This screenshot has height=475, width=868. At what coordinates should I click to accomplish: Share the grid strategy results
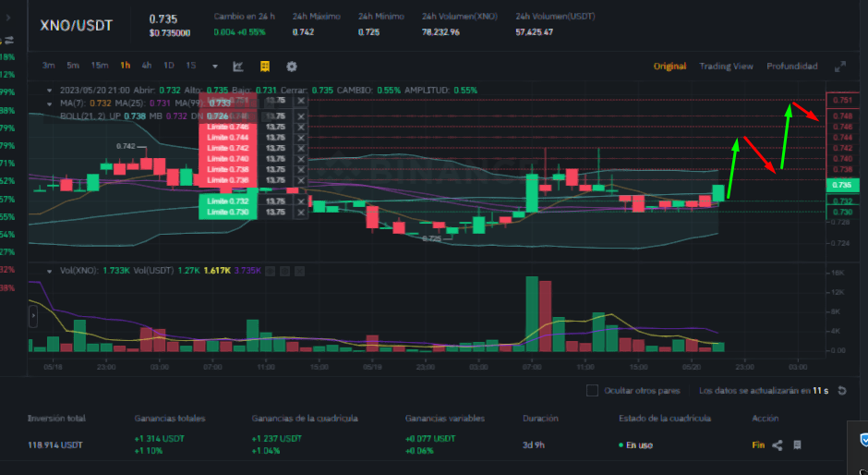coord(778,445)
